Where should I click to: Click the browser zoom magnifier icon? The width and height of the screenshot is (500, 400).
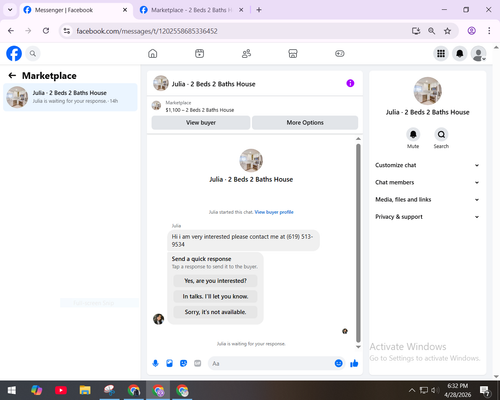click(431, 31)
